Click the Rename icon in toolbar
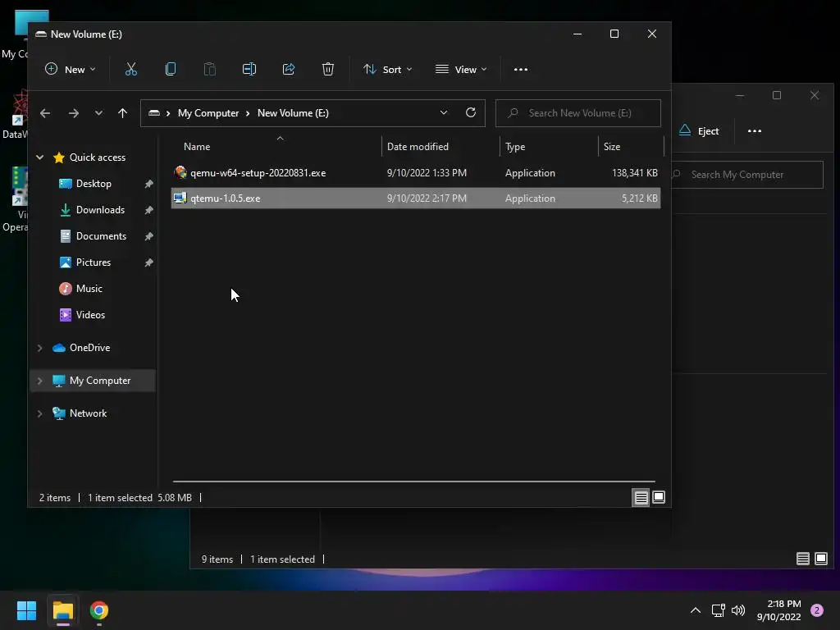Image resolution: width=840 pixels, height=630 pixels. [249, 69]
